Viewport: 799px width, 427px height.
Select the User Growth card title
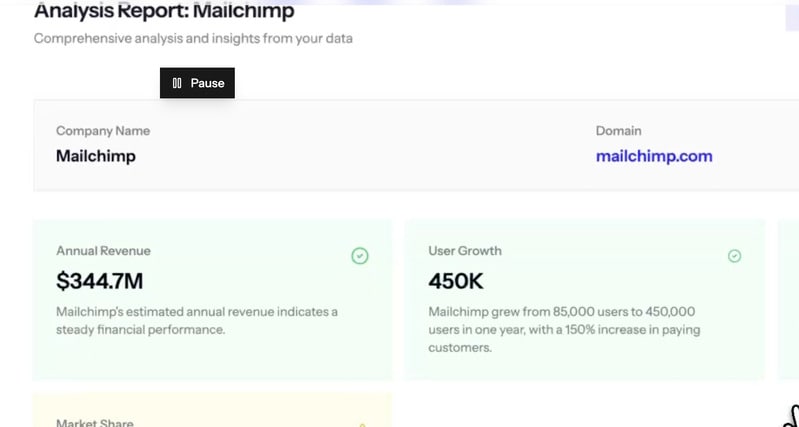click(465, 251)
